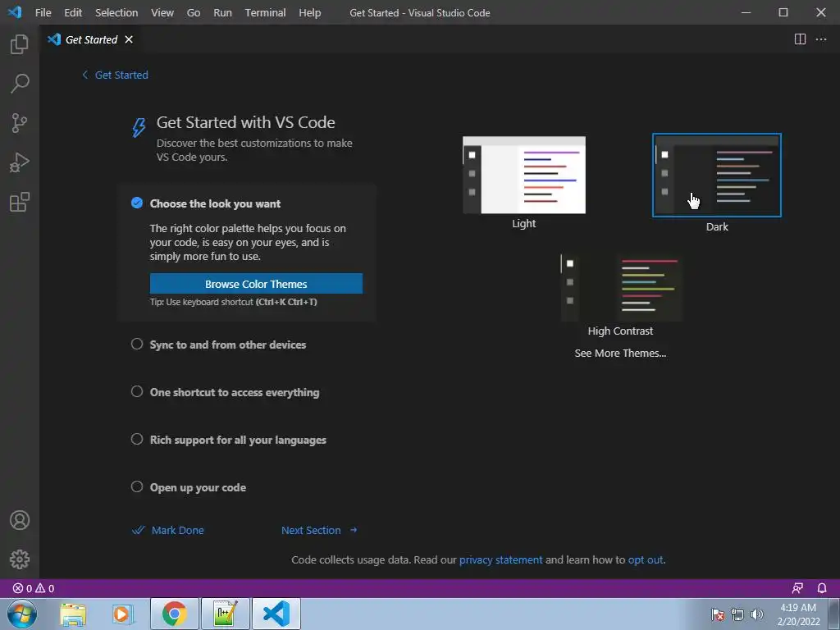
Task: Open the editor More Actions ellipsis
Action: point(820,39)
